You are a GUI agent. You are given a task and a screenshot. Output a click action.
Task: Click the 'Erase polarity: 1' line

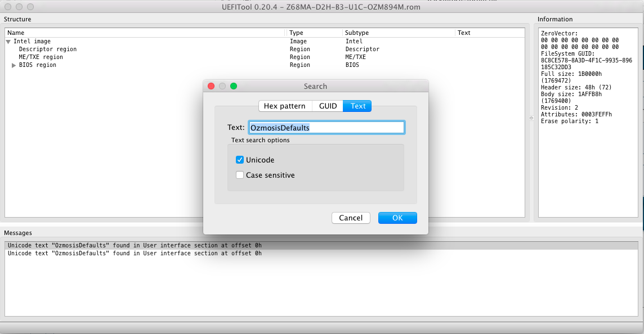[x=570, y=121]
